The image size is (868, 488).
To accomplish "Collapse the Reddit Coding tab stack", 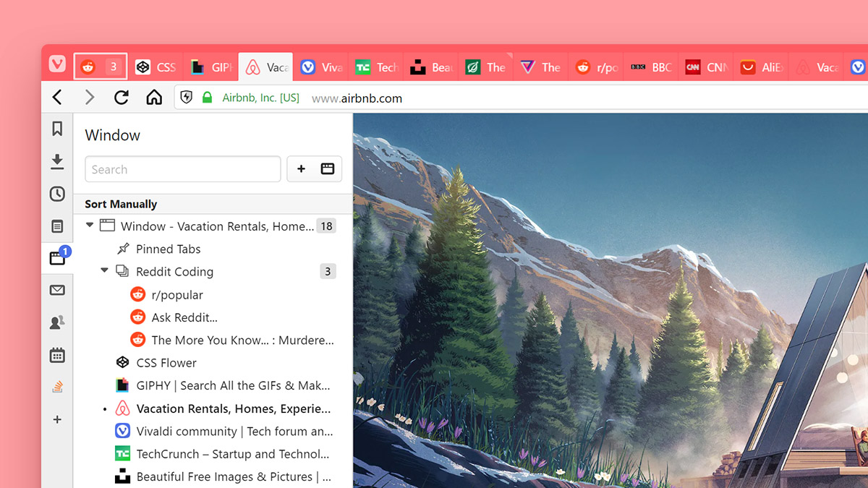I will (x=103, y=271).
